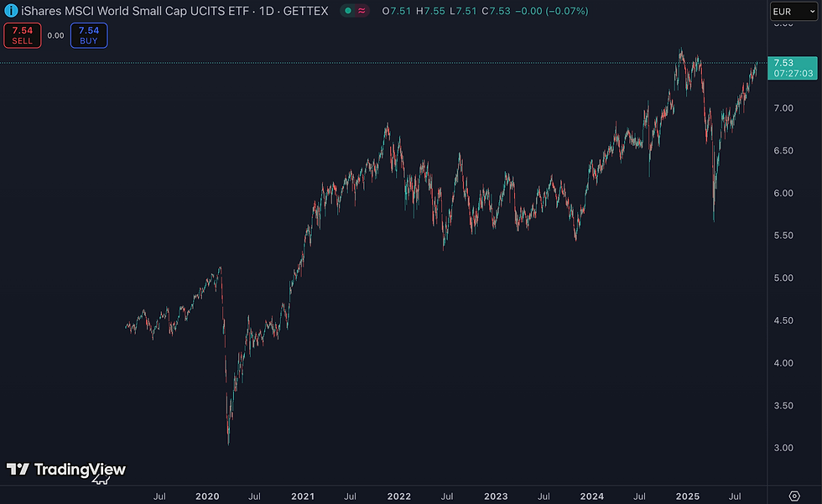Click the TradingView logo
This screenshot has height=504, width=822.
pos(66,470)
